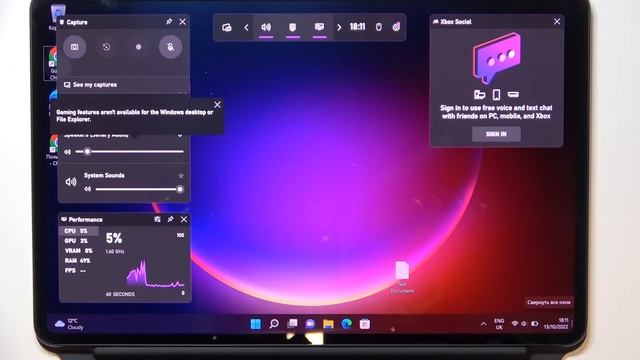Open the volume tray icon

point(524,324)
